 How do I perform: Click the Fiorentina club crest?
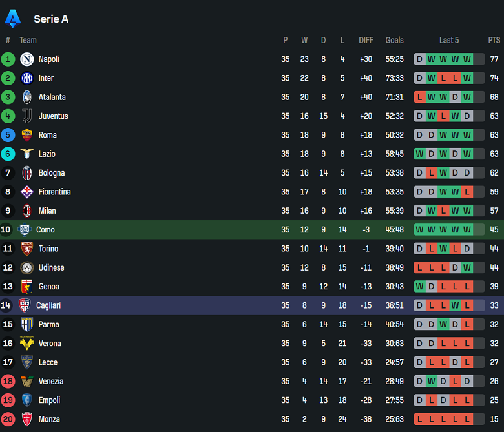coord(27,192)
